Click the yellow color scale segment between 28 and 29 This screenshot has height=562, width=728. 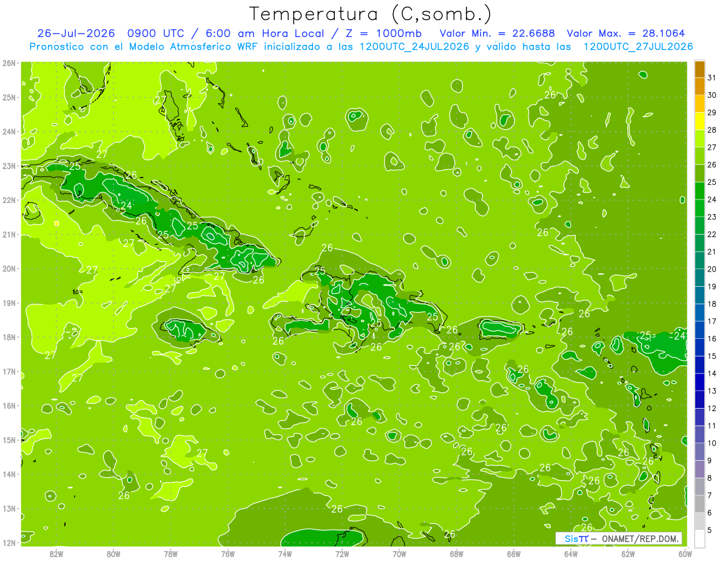(699, 121)
